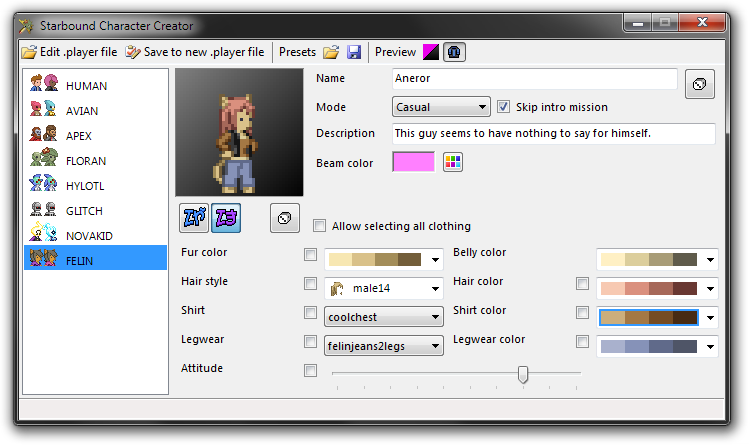Close the Starbound Character Creator window
Screen dimensions: 749x445
click(702, 22)
